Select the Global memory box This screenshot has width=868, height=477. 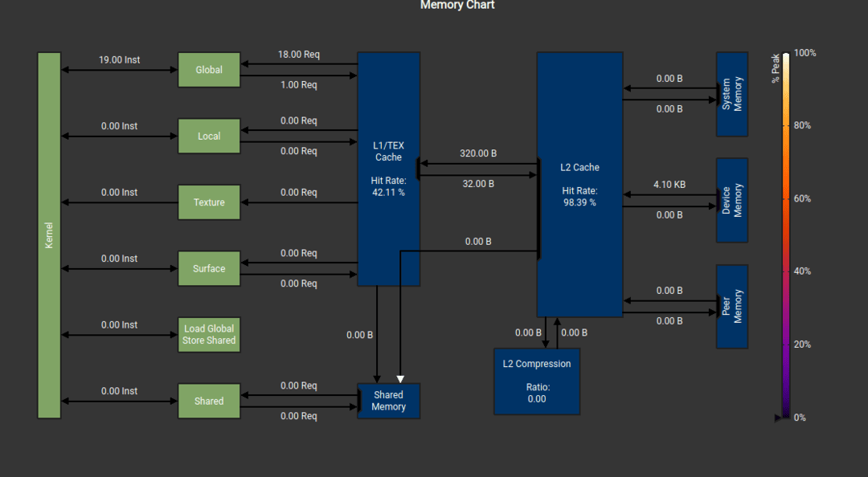209,70
